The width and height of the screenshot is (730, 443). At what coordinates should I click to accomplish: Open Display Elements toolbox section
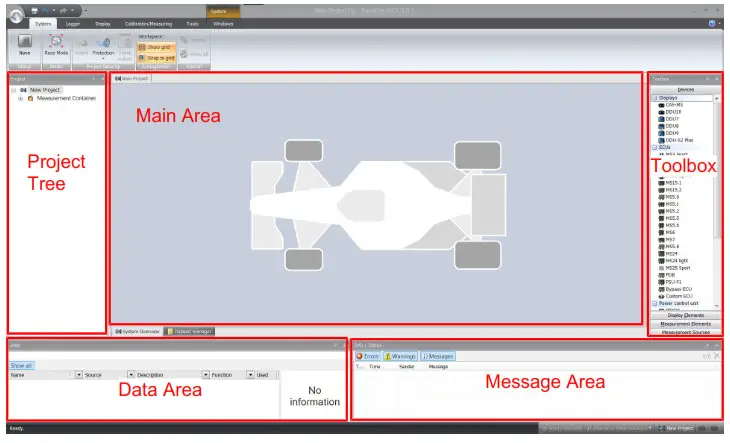click(685, 315)
